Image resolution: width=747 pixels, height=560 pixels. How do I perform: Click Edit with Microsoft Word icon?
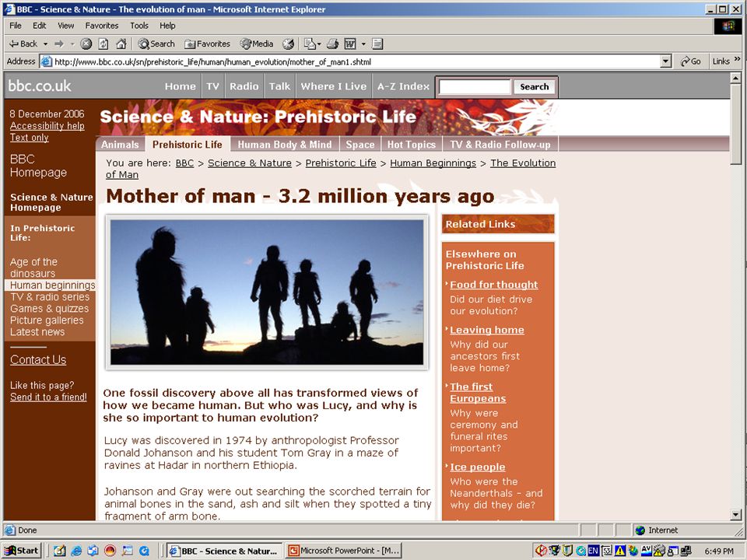click(x=350, y=44)
